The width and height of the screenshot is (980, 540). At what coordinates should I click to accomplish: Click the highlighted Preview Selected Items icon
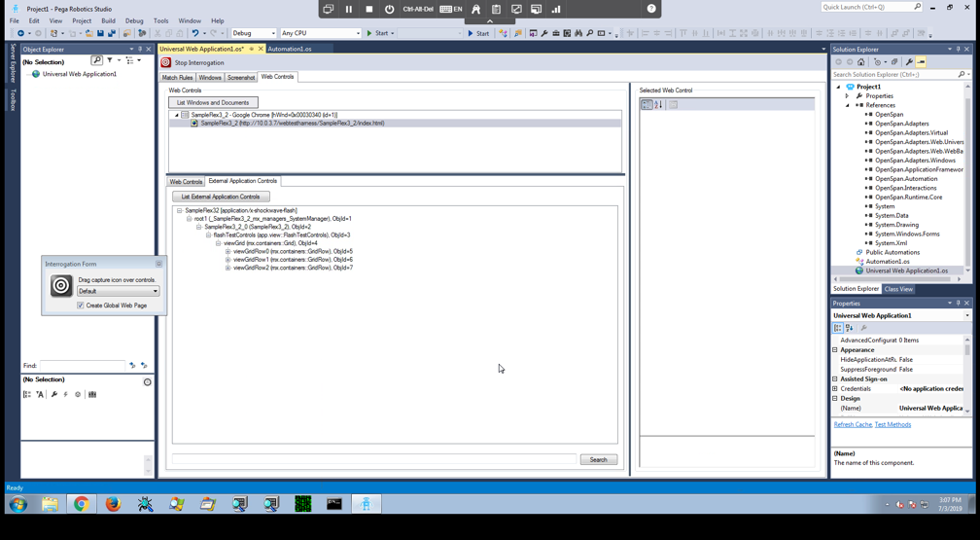point(921,62)
